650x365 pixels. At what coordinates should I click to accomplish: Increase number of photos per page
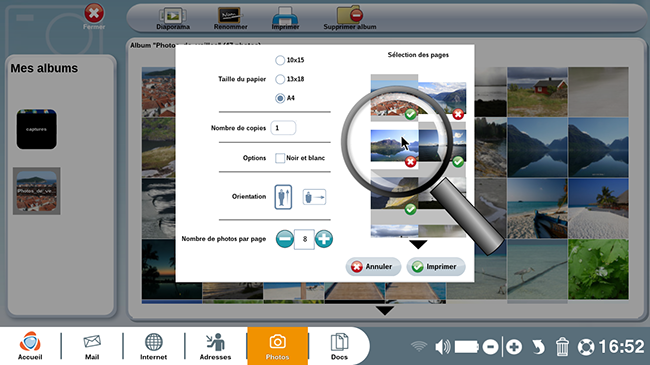(324, 239)
